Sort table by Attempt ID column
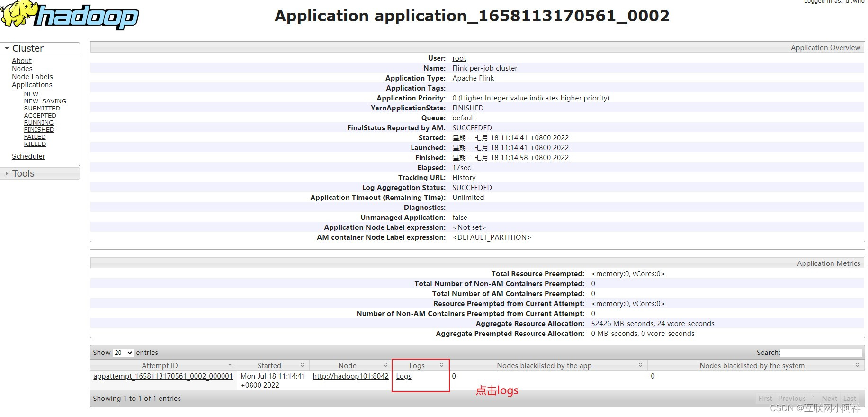This screenshot has height=417, width=868. click(163, 366)
